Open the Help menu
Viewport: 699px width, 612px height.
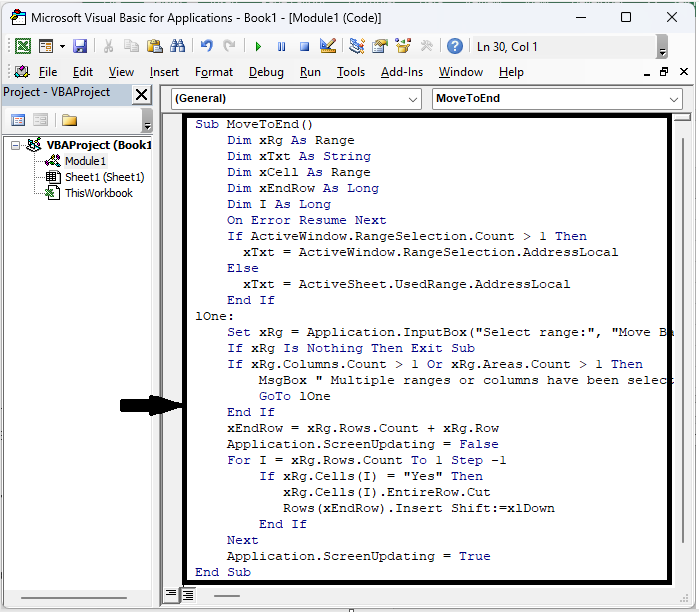[511, 72]
